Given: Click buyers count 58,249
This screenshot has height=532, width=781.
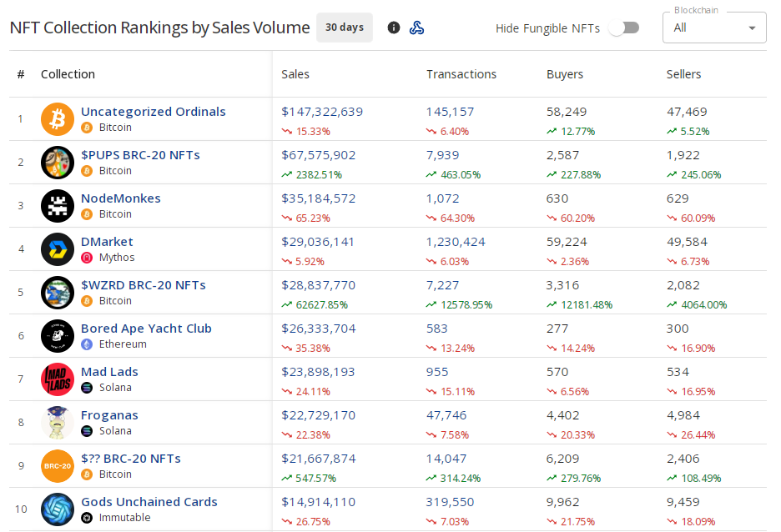Looking at the screenshot, I should [x=567, y=112].
